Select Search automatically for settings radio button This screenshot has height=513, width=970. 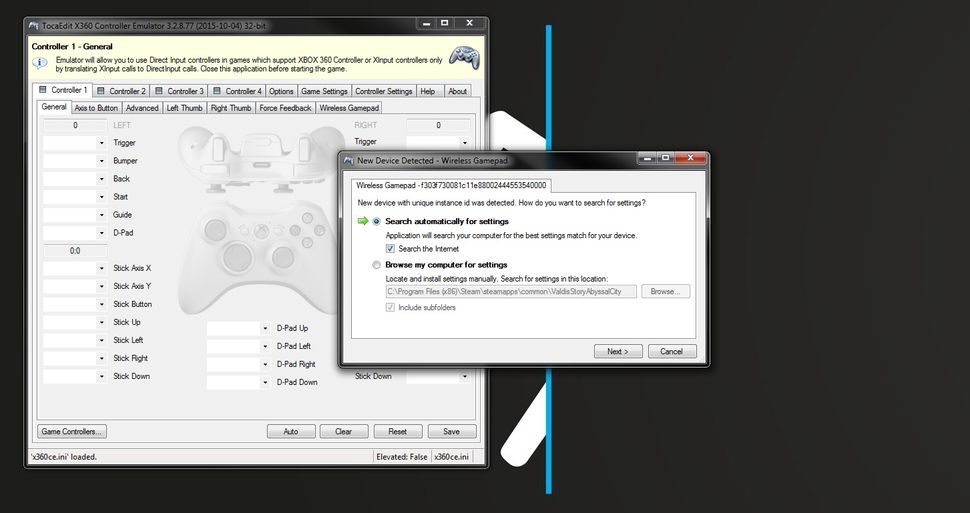[x=376, y=222]
